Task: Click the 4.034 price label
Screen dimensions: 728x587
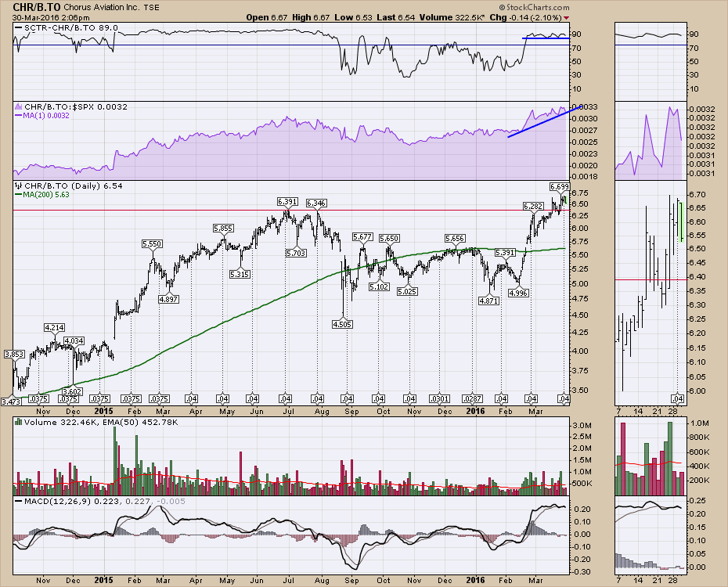Action: (74, 341)
